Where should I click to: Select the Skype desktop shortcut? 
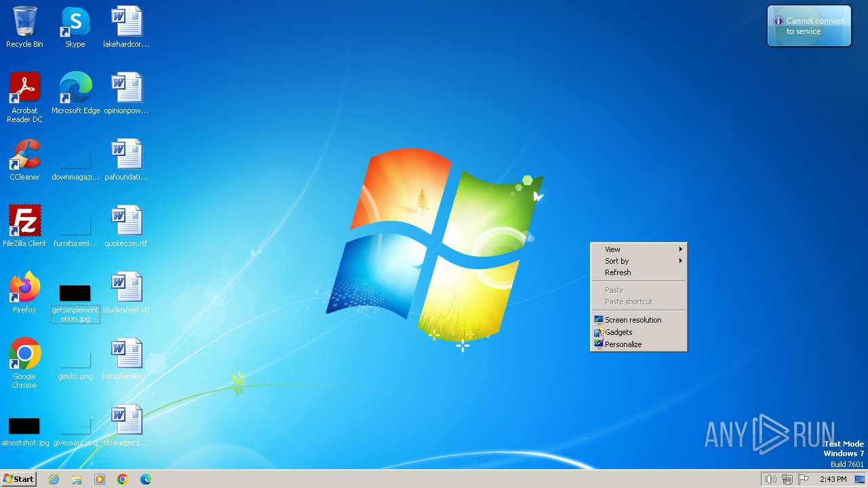click(75, 27)
